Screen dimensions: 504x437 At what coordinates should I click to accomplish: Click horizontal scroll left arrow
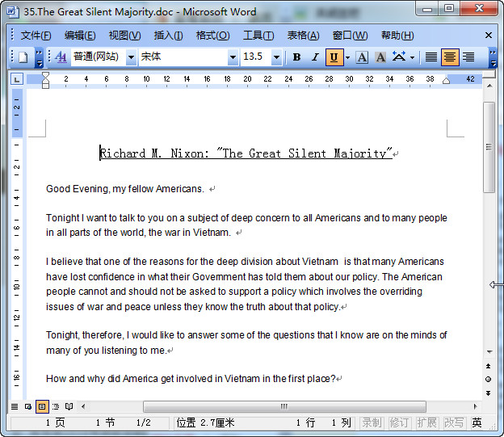click(x=83, y=406)
